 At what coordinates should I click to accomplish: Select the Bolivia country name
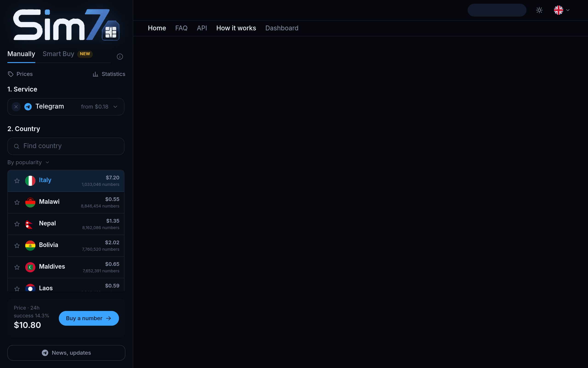coord(49,245)
